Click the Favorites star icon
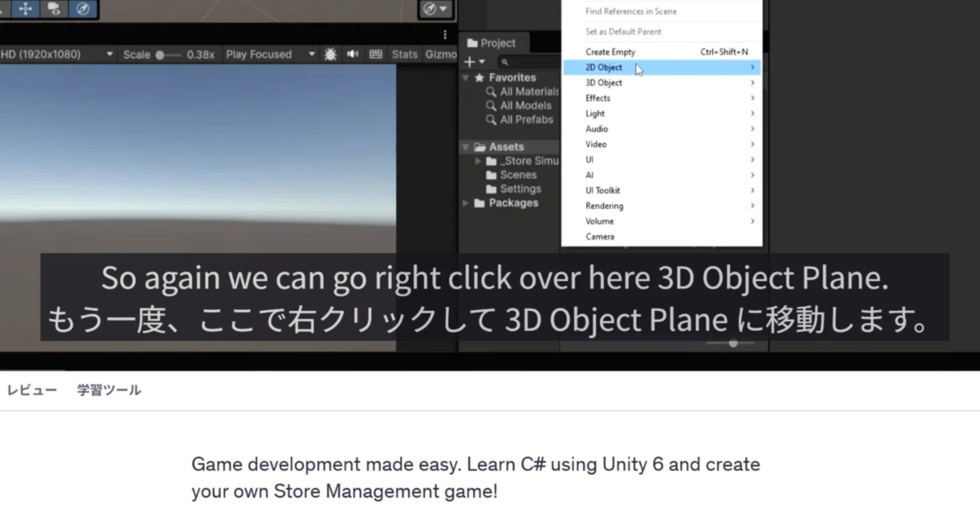Screen dimensions: 980x513 click(x=479, y=78)
